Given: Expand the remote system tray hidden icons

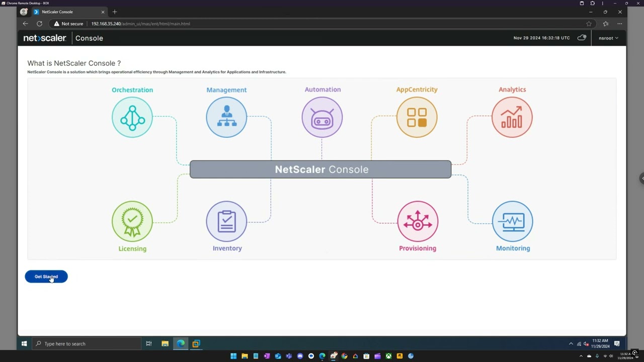Looking at the screenshot, I should [x=571, y=344].
